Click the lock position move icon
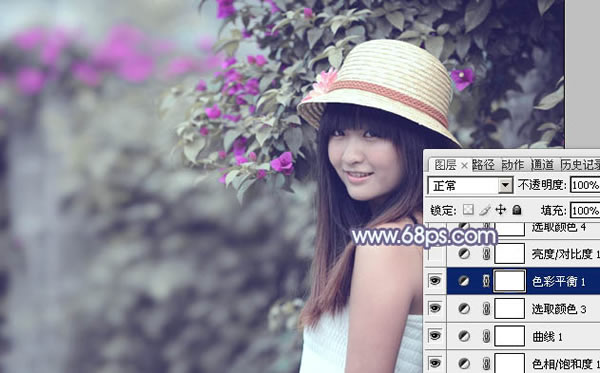 [x=501, y=210]
